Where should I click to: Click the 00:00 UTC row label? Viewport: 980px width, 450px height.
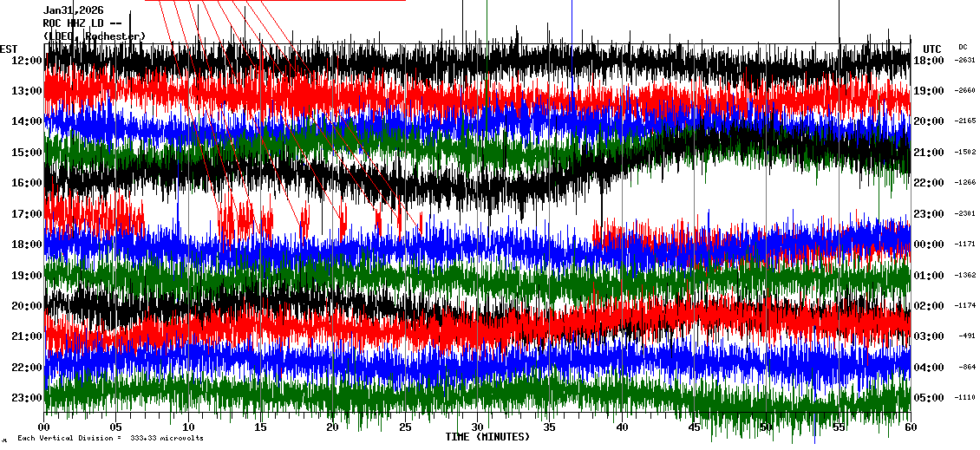[x=929, y=245]
